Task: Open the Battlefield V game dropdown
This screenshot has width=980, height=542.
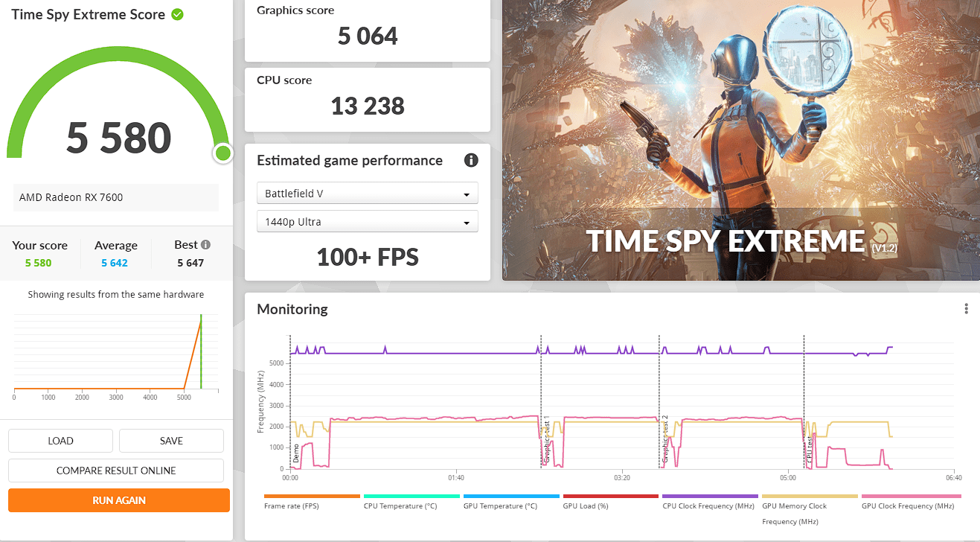Action: click(368, 194)
